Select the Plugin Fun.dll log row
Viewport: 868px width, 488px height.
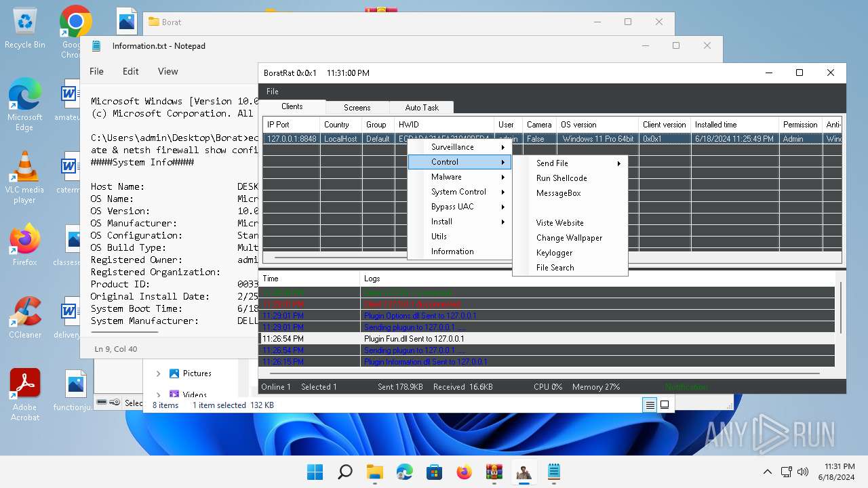pyautogui.click(x=548, y=339)
